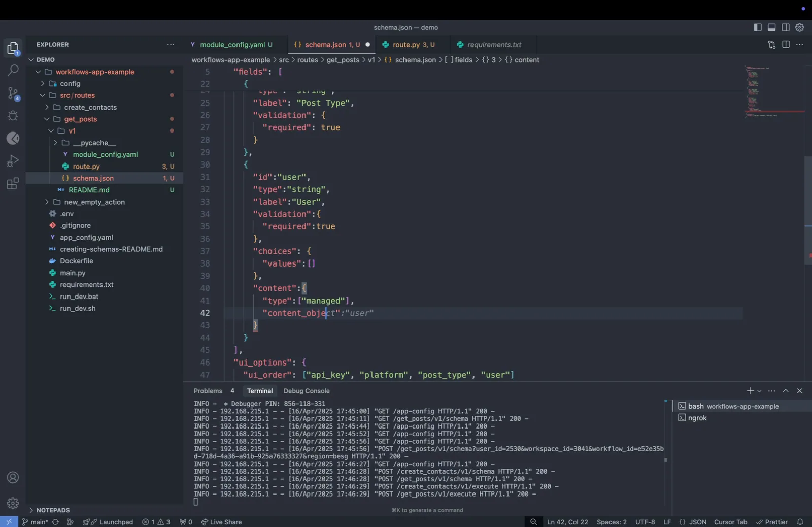
Task: Click Live Share in status bar
Action: [x=221, y=522]
